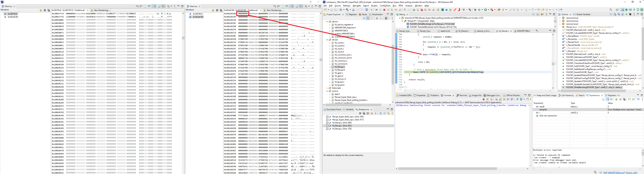Remove all breakpoints using the double-cross icon
Viewport: 644px width, 174px height.
pos(364,113)
